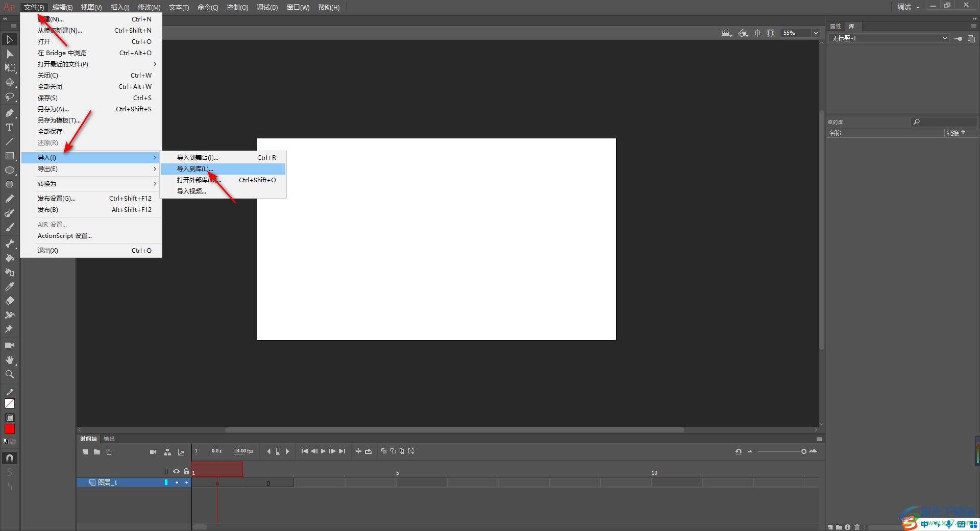This screenshot has width=980, height=531.
Task: Click the new folder icon in timeline
Action: [x=97, y=452]
